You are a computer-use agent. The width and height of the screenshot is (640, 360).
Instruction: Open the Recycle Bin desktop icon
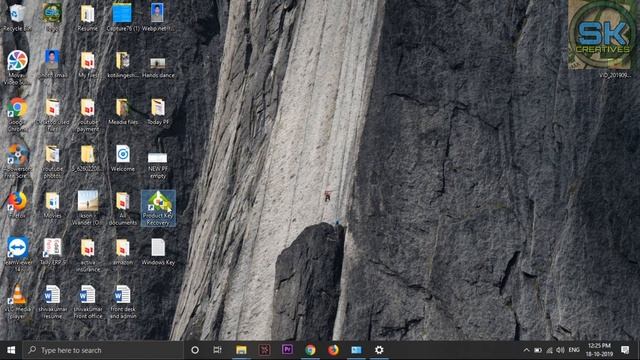tap(17, 18)
